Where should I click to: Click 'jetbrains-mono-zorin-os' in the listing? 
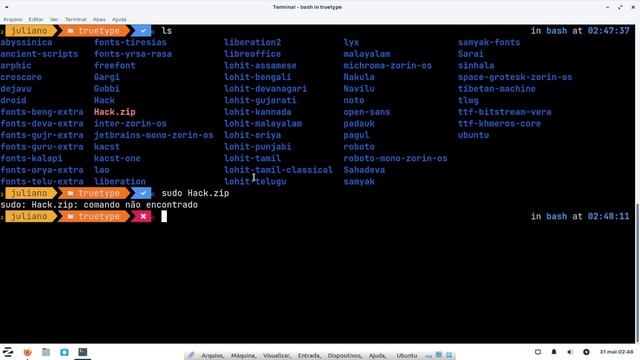(153, 135)
